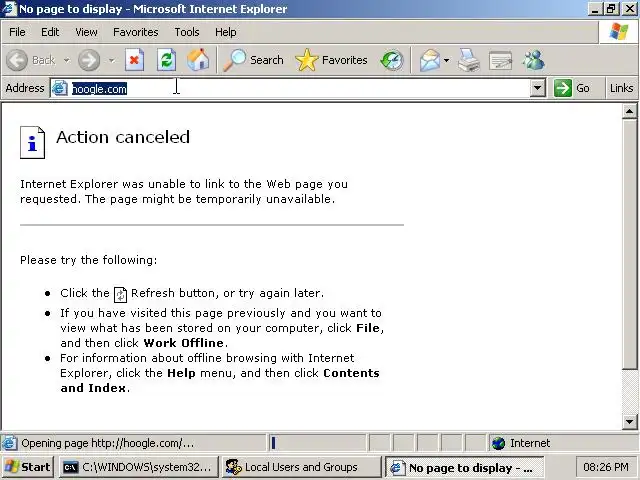Click the scrollbar up arrow
This screenshot has width=640, height=480.
(629, 111)
